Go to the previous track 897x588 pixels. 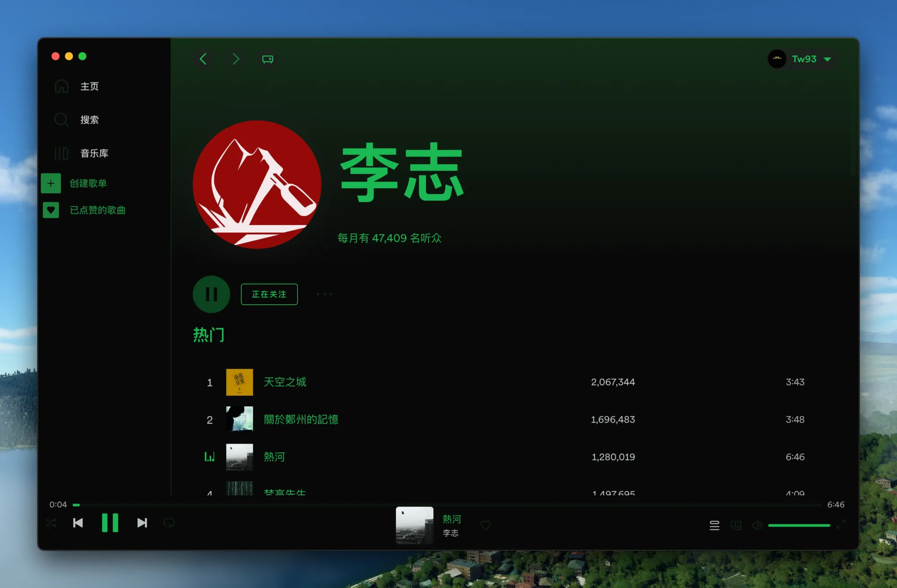78,523
